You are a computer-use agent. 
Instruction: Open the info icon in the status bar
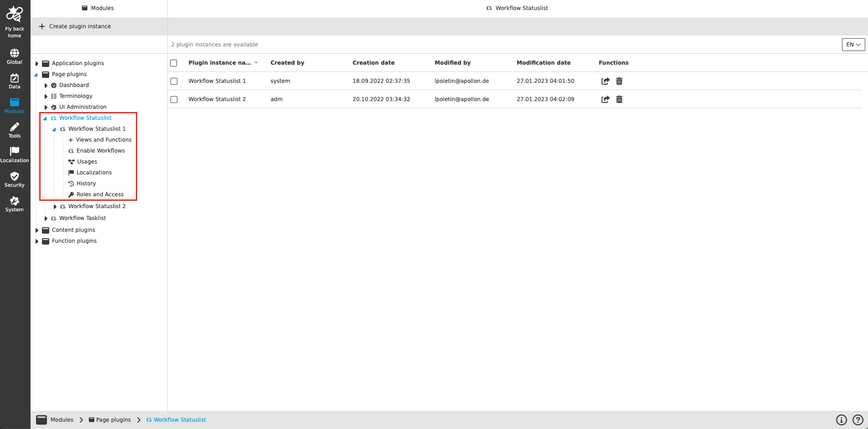[x=841, y=419]
